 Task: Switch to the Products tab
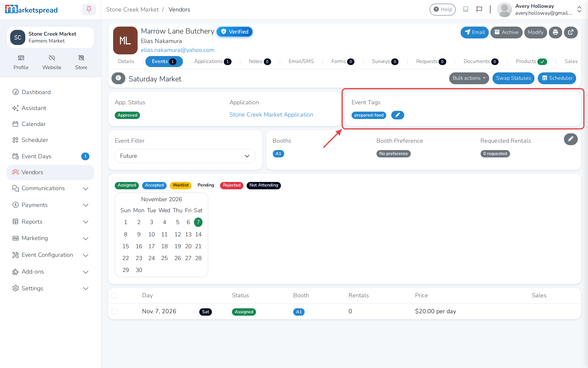(531, 61)
